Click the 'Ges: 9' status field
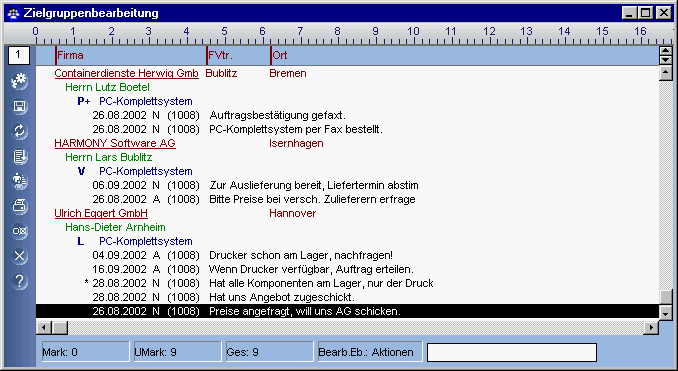The width and height of the screenshot is (678, 371). [x=269, y=352]
